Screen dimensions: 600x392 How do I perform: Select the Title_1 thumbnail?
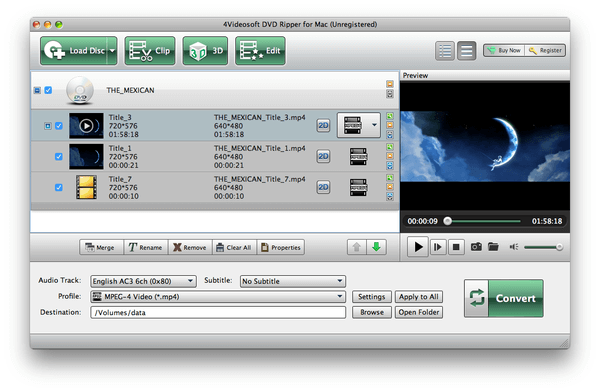point(86,157)
